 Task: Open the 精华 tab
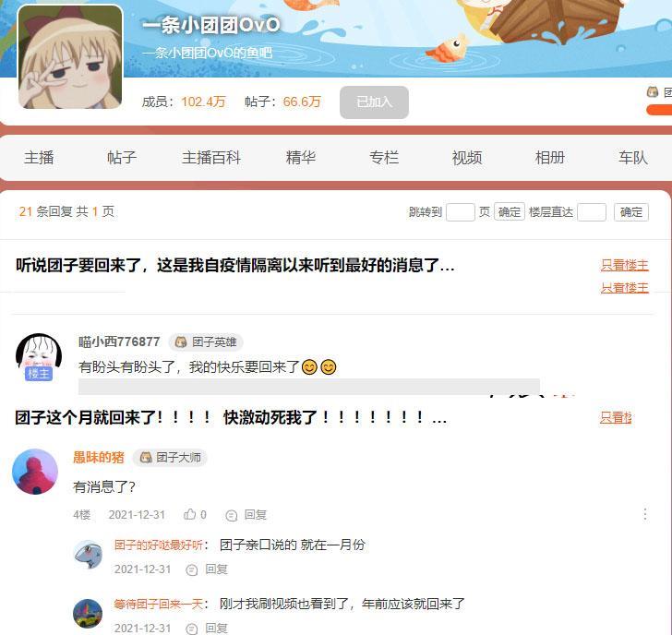point(300,158)
